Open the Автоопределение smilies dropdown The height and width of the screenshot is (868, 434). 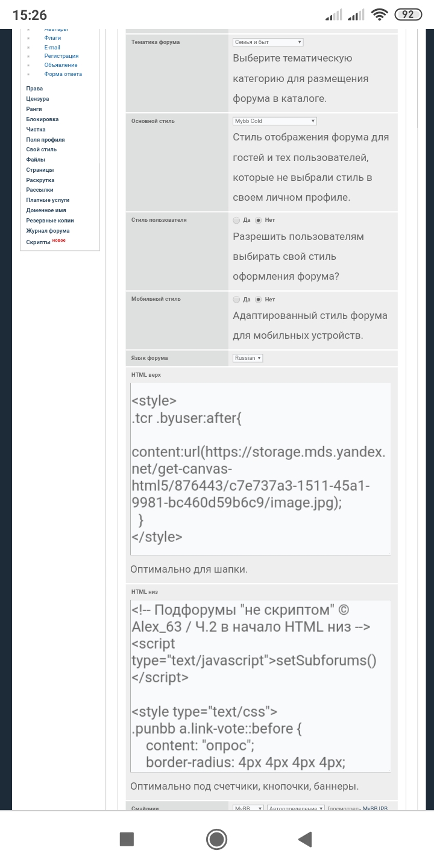[x=296, y=808]
